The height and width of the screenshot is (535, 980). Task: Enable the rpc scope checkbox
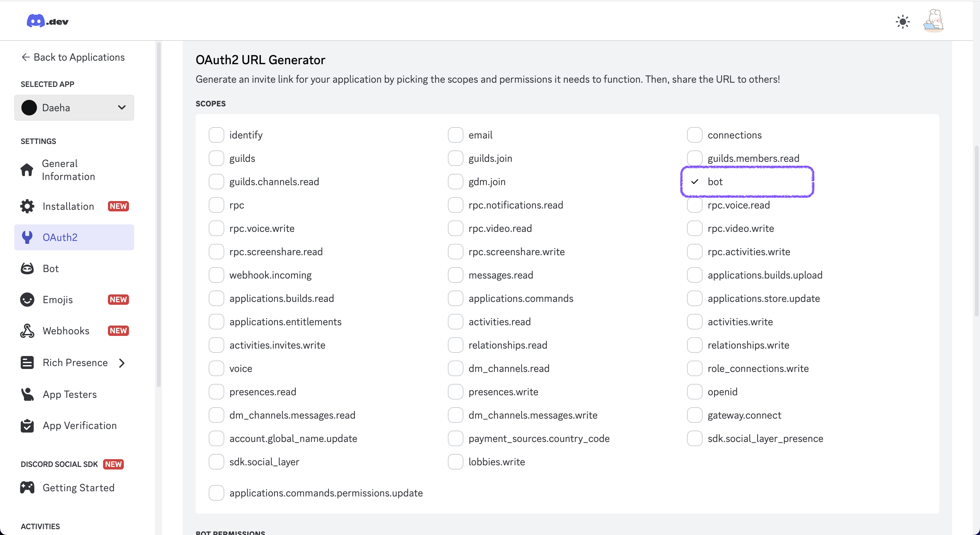(216, 205)
